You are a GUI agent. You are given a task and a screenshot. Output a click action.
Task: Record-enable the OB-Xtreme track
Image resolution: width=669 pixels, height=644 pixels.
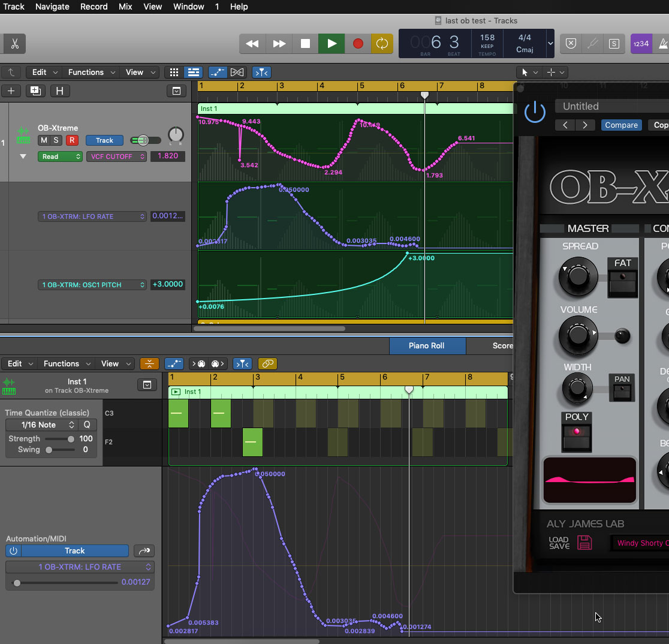[x=72, y=140]
